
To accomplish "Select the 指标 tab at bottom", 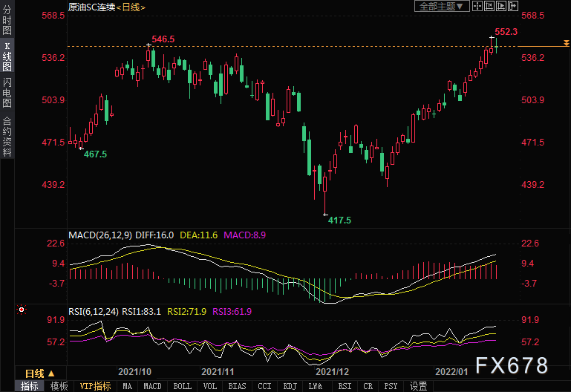I will [x=30, y=386].
